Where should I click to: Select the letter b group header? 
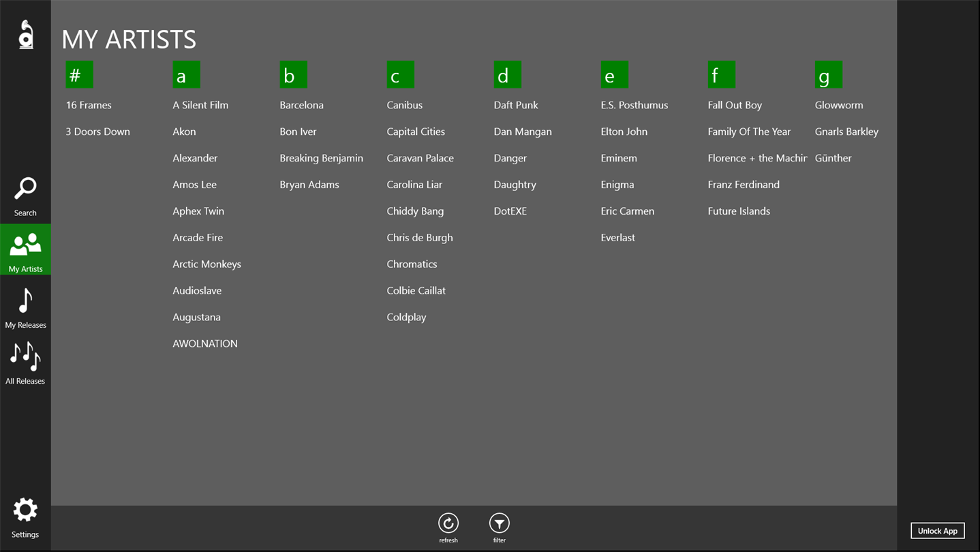pos(294,75)
